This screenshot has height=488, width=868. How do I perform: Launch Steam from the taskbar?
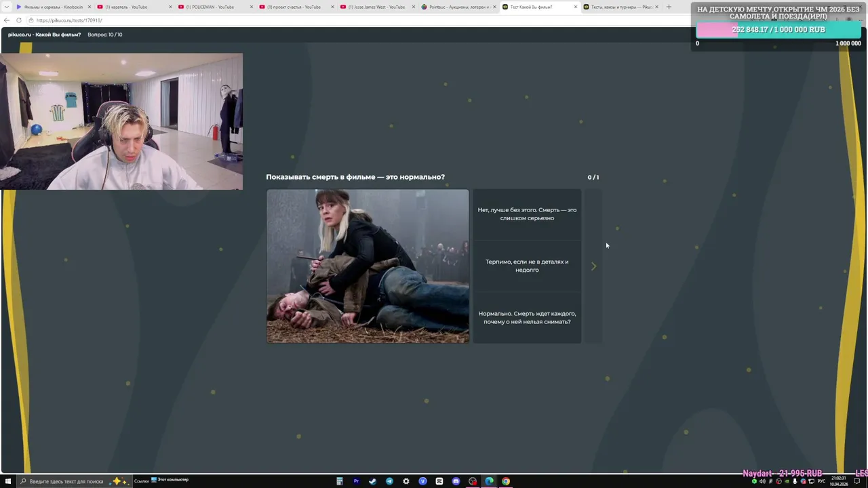click(372, 481)
